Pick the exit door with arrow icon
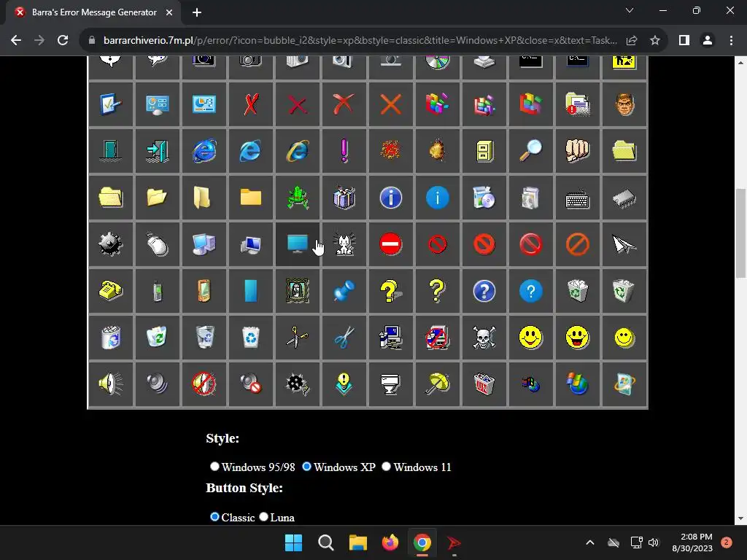The width and height of the screenshot is (747, 560). pos(158,150)
